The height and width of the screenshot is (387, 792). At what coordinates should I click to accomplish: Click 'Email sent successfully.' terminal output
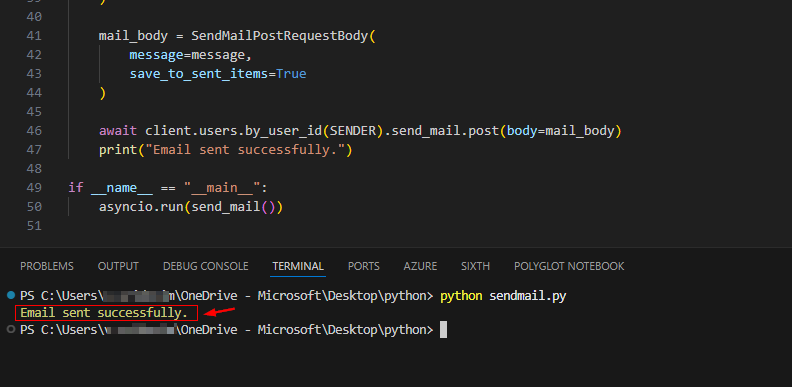[104, 313]
